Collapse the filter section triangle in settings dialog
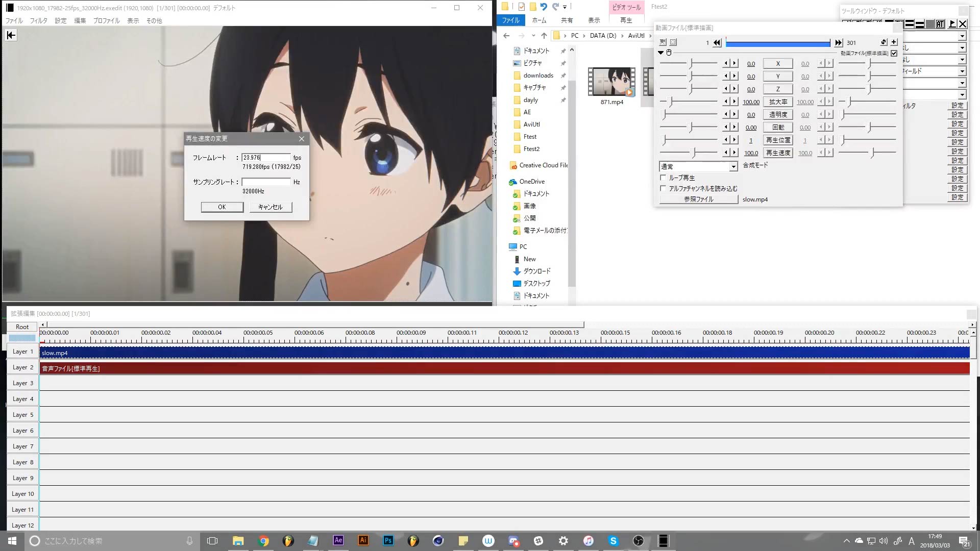Screen dimensions: 980x551 tap(661, 53)
